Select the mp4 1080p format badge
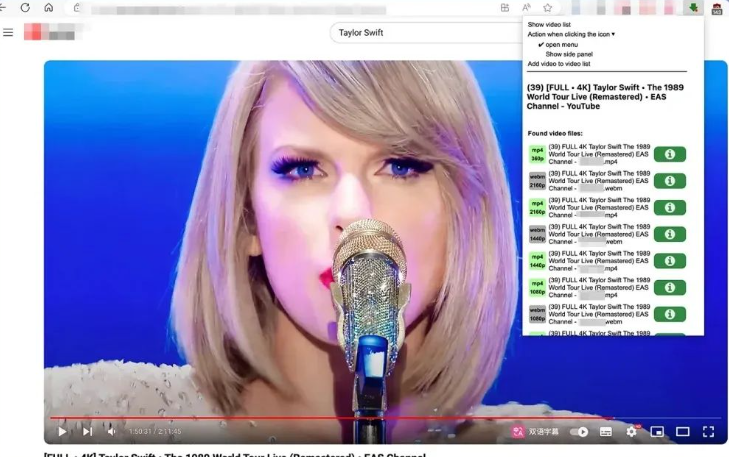Screen dimensions: 729x457 tap(537, 288)
